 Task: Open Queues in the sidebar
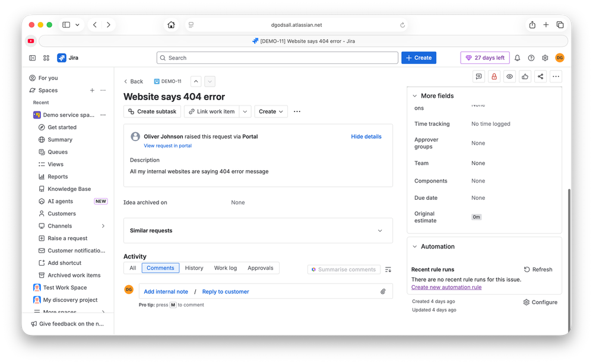point(58,152)
